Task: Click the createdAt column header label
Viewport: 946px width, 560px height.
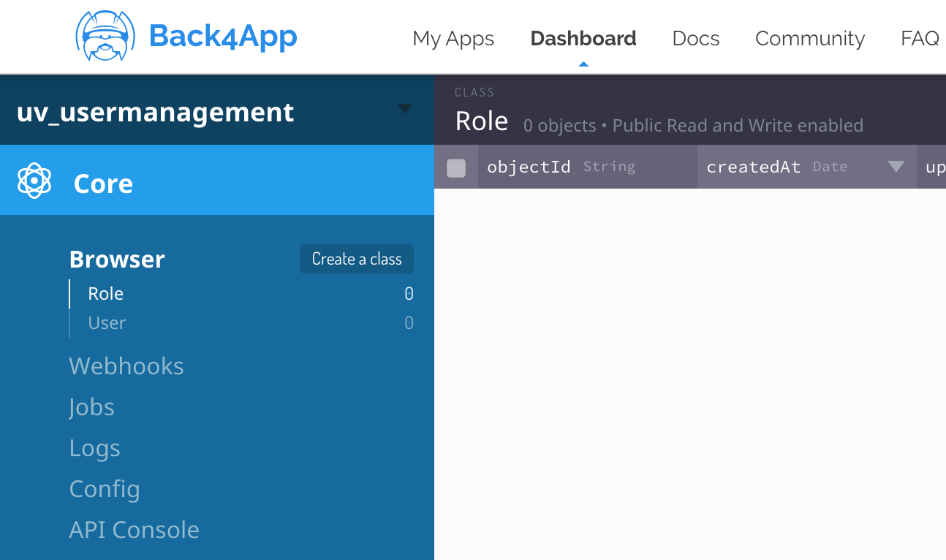Action: (x=754, y=167)
